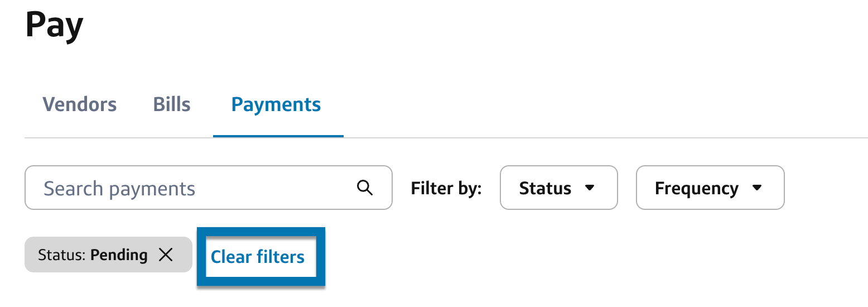Viewport: 868px width, 307px height.
Task: Click the "Frequency" word in filter button
Action: point(696,188)
